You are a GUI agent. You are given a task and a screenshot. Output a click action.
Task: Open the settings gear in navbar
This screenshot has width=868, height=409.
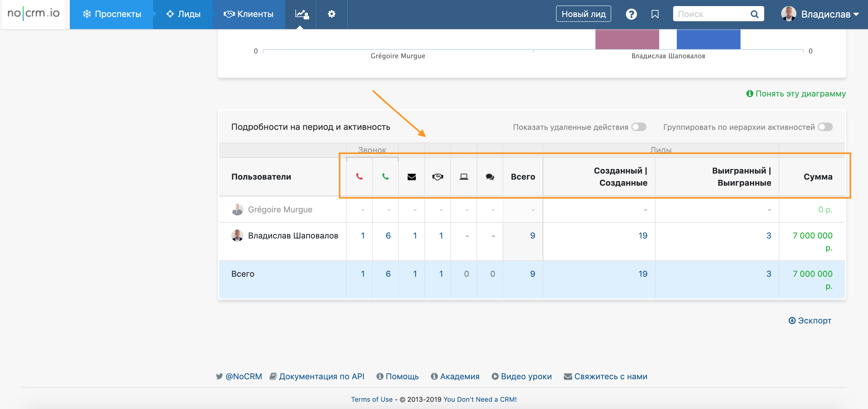tap(331, 14)
